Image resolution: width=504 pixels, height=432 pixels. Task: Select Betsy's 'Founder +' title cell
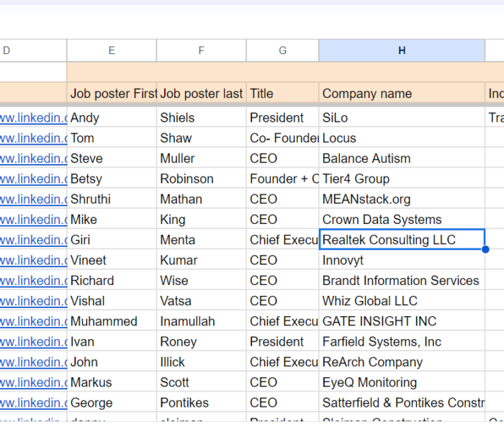click(282, 179)
